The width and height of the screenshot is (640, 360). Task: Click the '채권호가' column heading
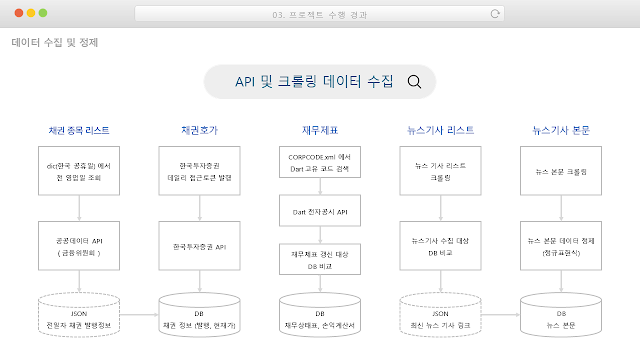coord(200,130)
